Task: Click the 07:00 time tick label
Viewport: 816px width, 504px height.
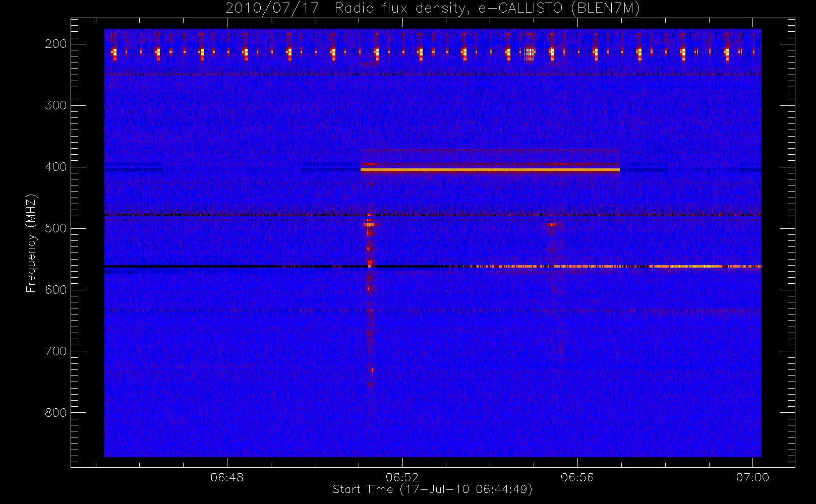Action: [752, 477]
